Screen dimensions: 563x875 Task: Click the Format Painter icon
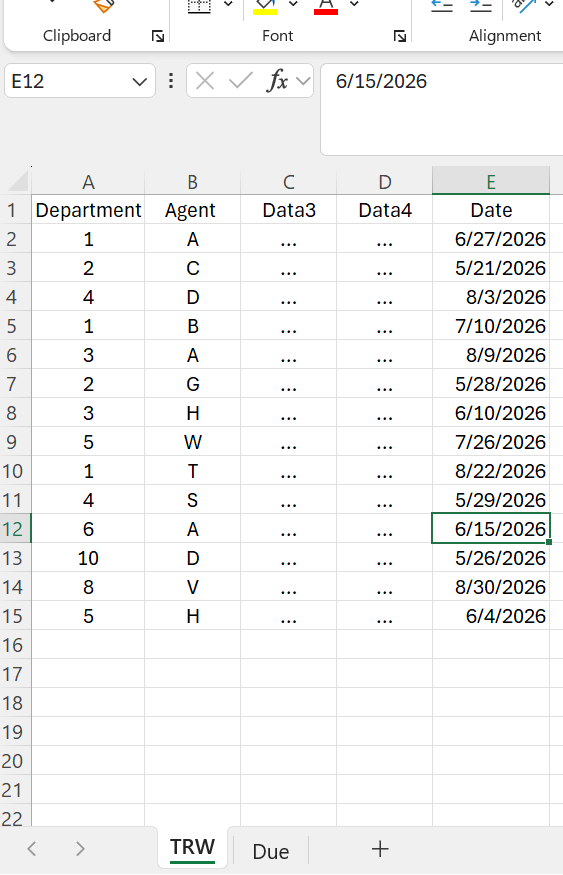104,6
